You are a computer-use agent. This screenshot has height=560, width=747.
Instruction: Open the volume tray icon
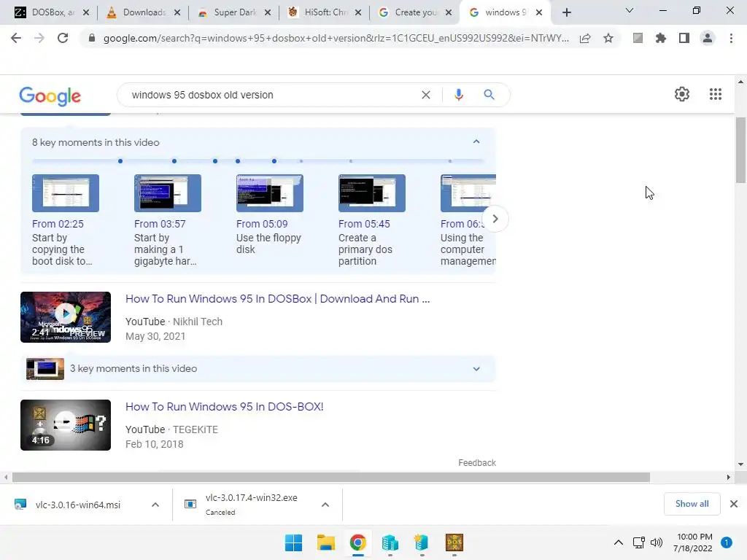pos(656,542)
